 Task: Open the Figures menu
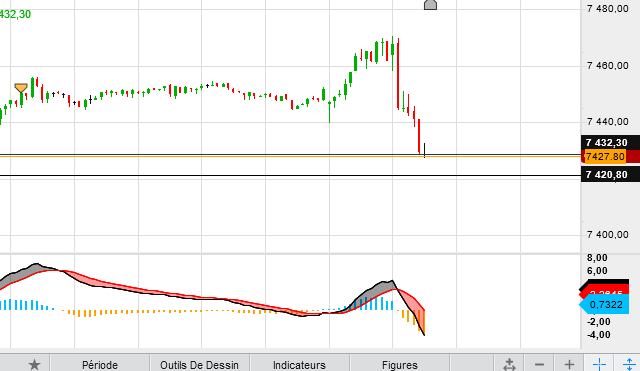click(x=400, y=364)
